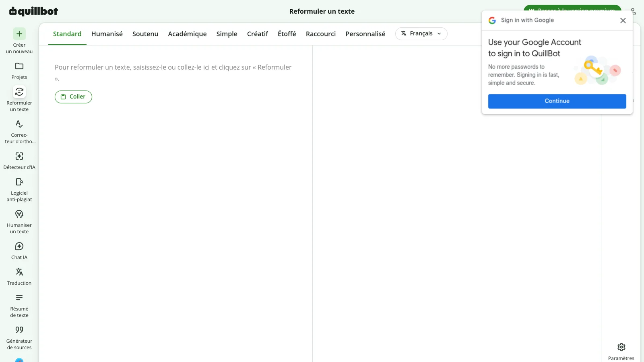
Task: Expand the Français language dropdown
Action: [421, 34]
